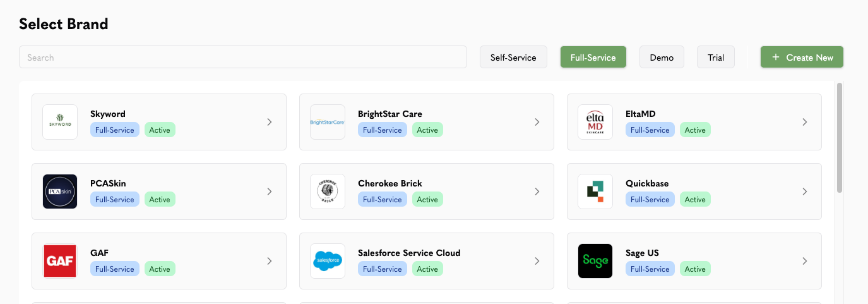The image size is (868, 304).
Task: Click the Cherokee Brick logo
Action: tap(328, 192)
